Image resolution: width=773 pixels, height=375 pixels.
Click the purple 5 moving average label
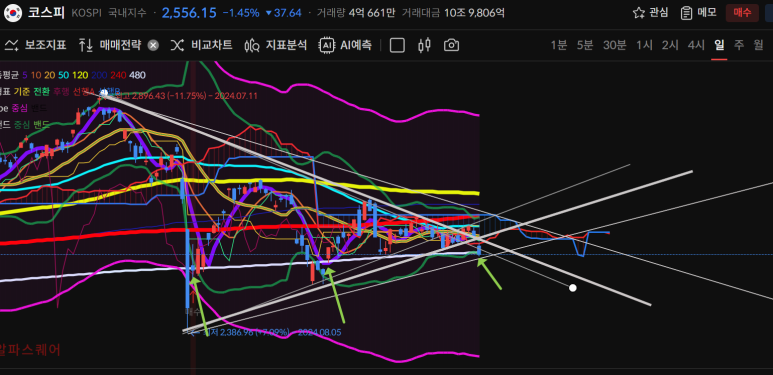point(25,75)
